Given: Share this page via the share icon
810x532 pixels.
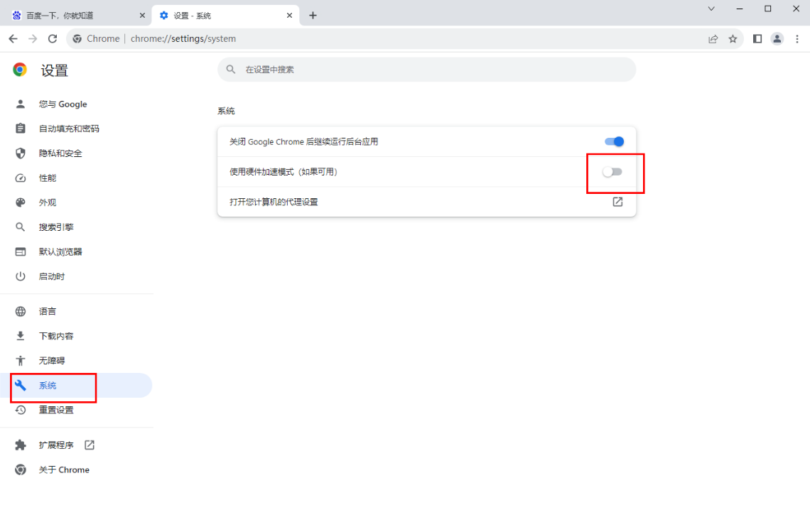Looking at the screenshot, I should click(x=713, y=39).
